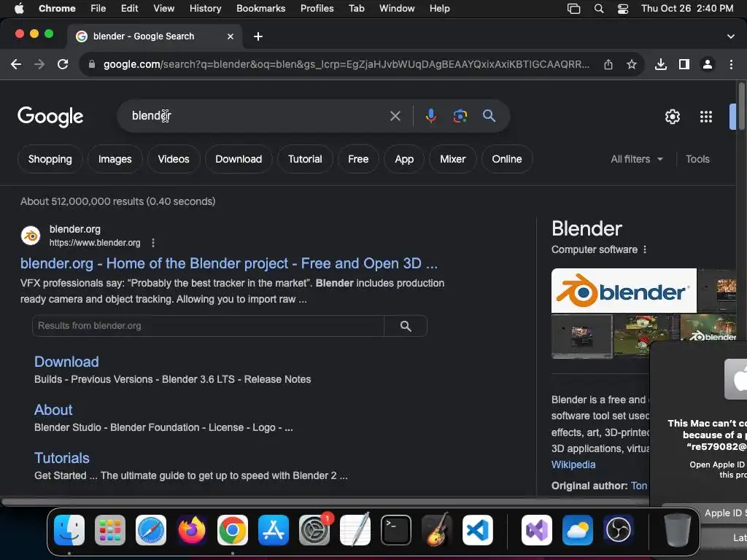Open GarageBand from the dock
The image size is (747, 560).
pyautogui.click(x=437, y=530)
